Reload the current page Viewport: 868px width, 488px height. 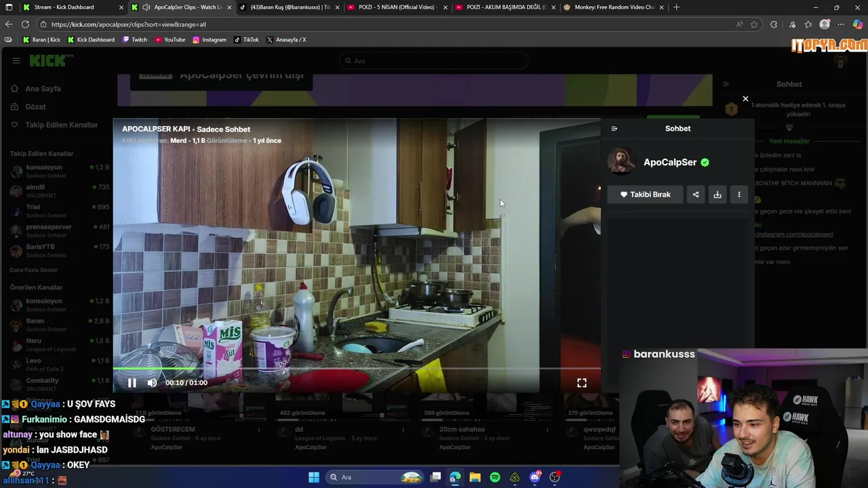tap(25, 24)
